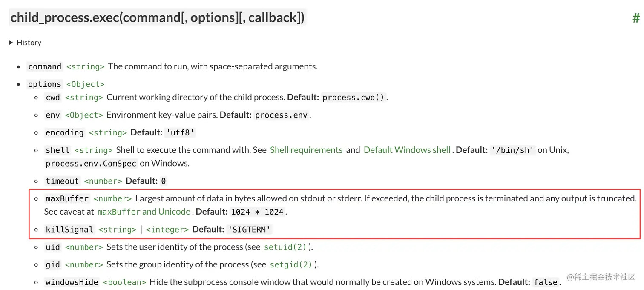Select the <string> type beside cwd
This screenshot has width=644, height=290.
tap(84, 98)
